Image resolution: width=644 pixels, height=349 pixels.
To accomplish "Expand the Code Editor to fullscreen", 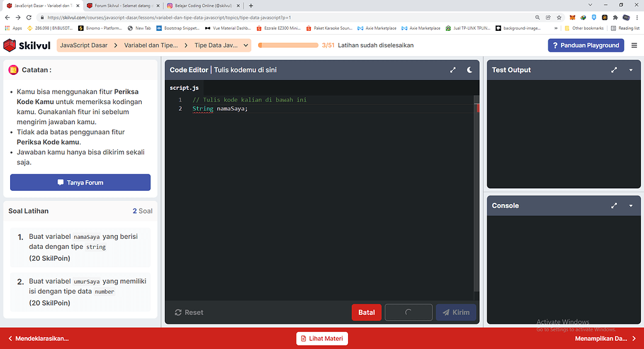I will click(453, 70).
